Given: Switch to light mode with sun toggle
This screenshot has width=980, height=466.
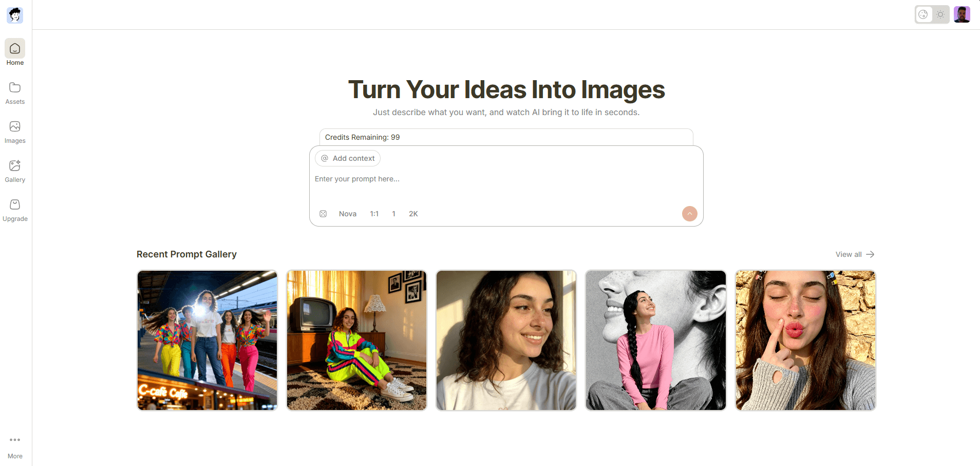Looking at the screenshot, I should point(940,14).
